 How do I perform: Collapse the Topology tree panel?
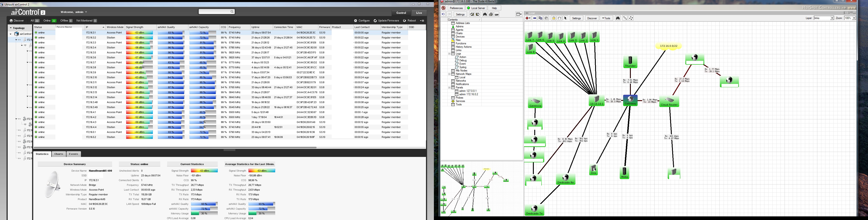[x=11, y=28]
